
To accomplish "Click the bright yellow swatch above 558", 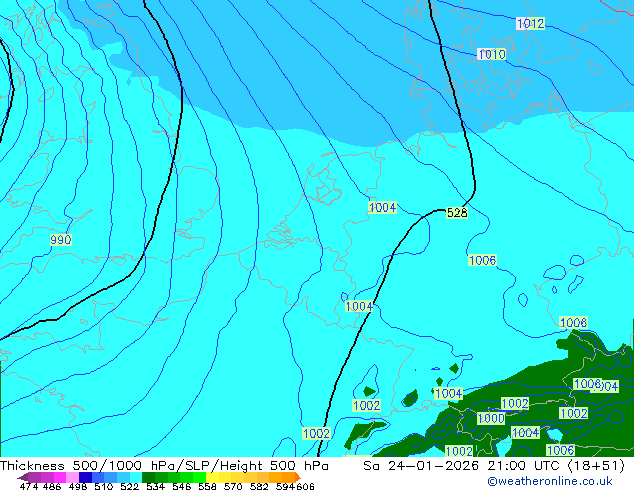I will (212, 477).
